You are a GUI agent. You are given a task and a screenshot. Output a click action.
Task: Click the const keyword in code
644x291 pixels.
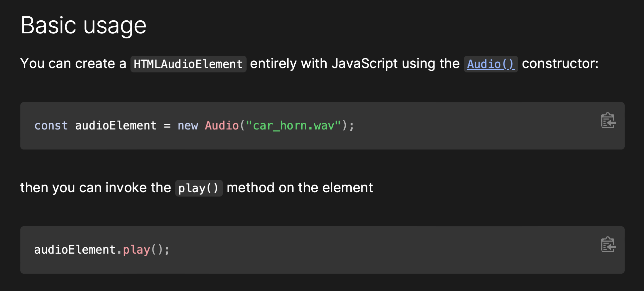point(51,126)
